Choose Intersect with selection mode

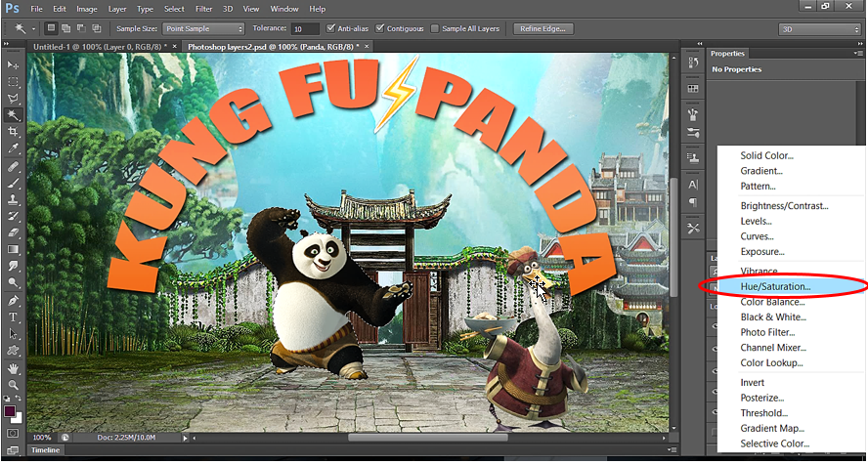pos(97,28)
